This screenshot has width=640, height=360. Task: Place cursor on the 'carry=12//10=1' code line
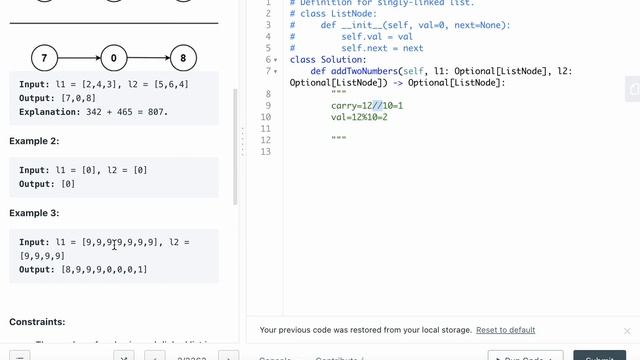click(367, 106)
